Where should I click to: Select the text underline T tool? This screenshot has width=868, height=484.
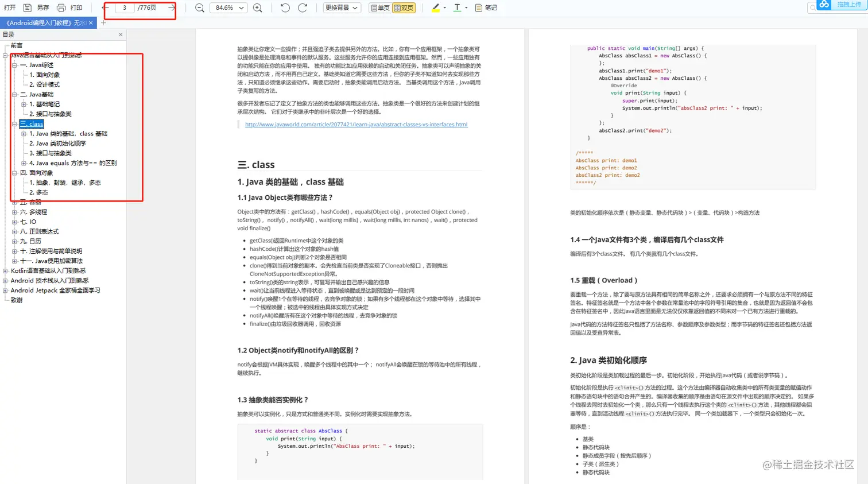pyautogui.click(x=457, y=8)
